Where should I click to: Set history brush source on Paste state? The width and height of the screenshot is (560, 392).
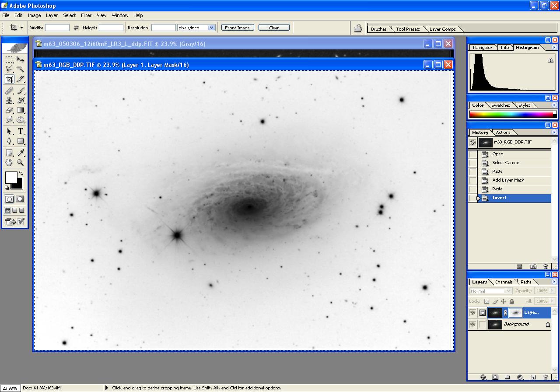click(x=473, y=171)
